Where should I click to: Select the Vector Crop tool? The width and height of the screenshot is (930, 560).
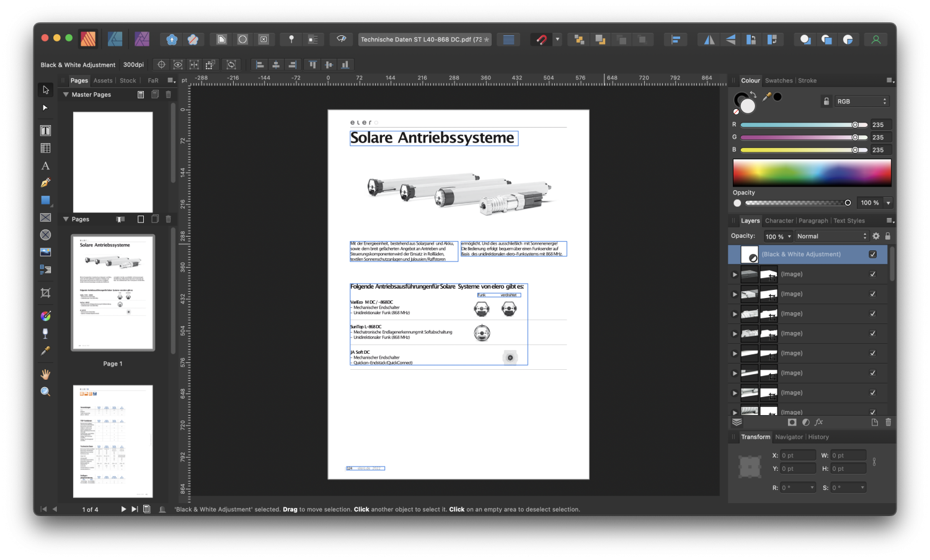pos(45,293)
